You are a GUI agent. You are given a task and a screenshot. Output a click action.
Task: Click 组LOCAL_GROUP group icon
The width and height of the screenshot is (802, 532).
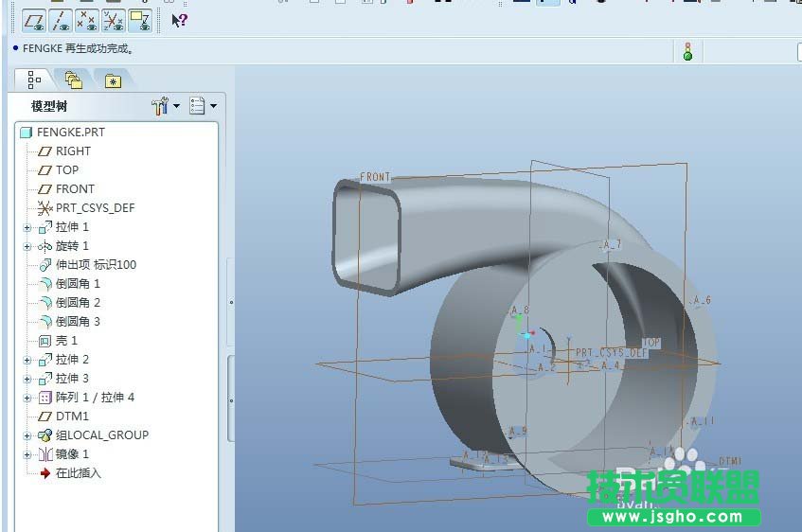[x=45, y=435]
